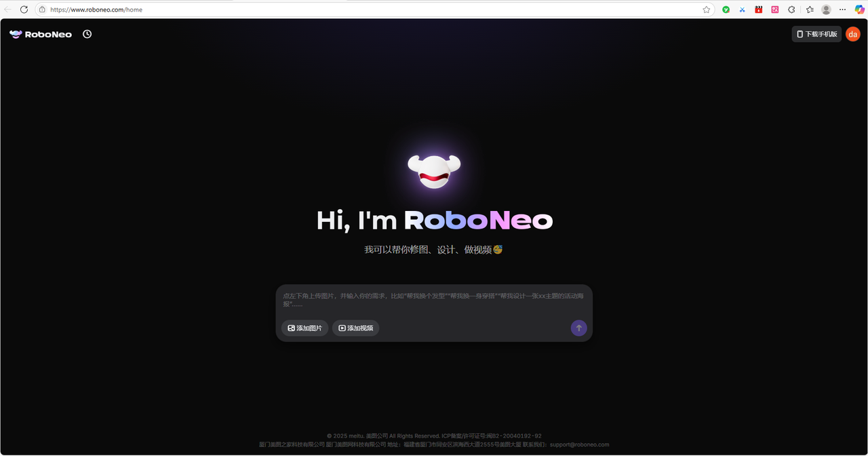Open the orange 'da' user avatar
This screenshot has width=868, height=456.
tap(852, 34)
